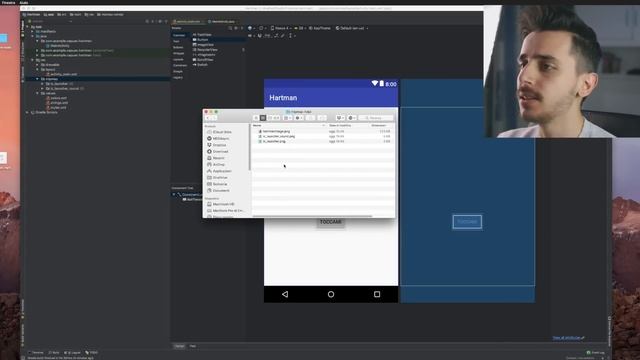
Task: Click the TOCCAMI button in blueprint view
Action: pyautogui.click(x=467, y=222)
